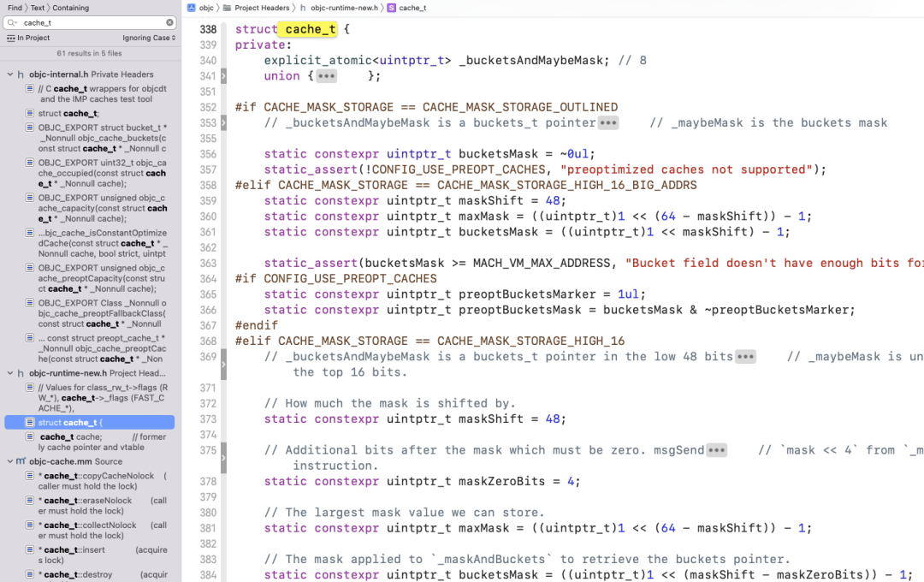Open the In Project scope selector

point(28,38)
